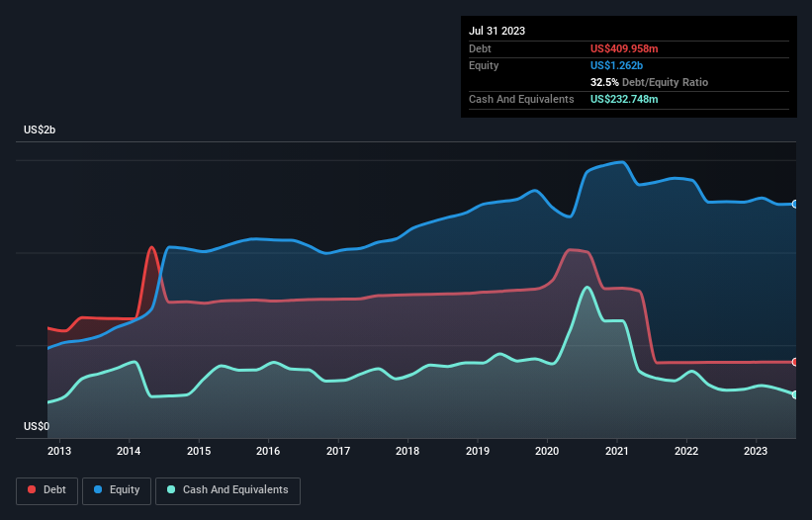Click the US$2b y-axis label
Image resolution: width=812 pixels, height=520 pixels.
tap(40, 130)
